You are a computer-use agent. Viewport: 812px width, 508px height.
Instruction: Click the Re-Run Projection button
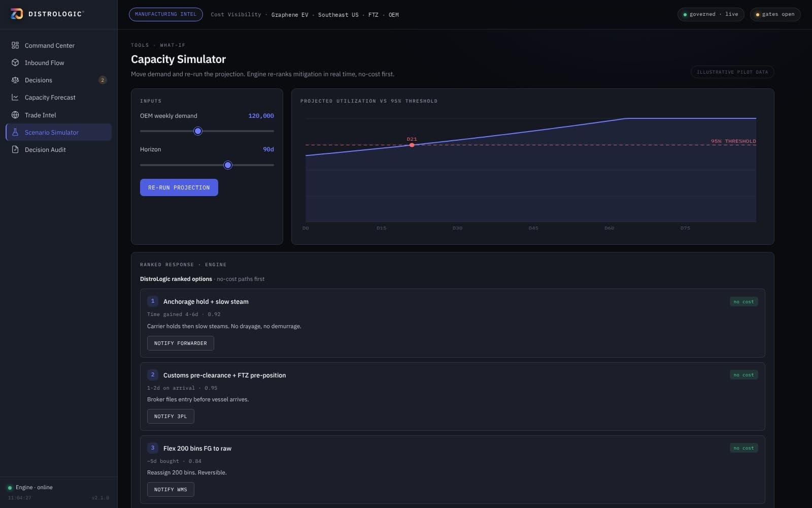point(179,187)
